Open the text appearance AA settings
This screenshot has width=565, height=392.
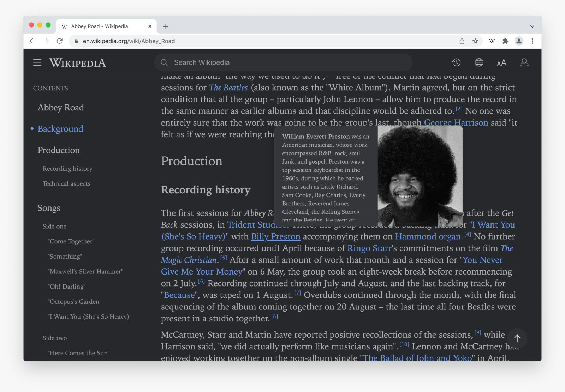click(x=501, y=62)
